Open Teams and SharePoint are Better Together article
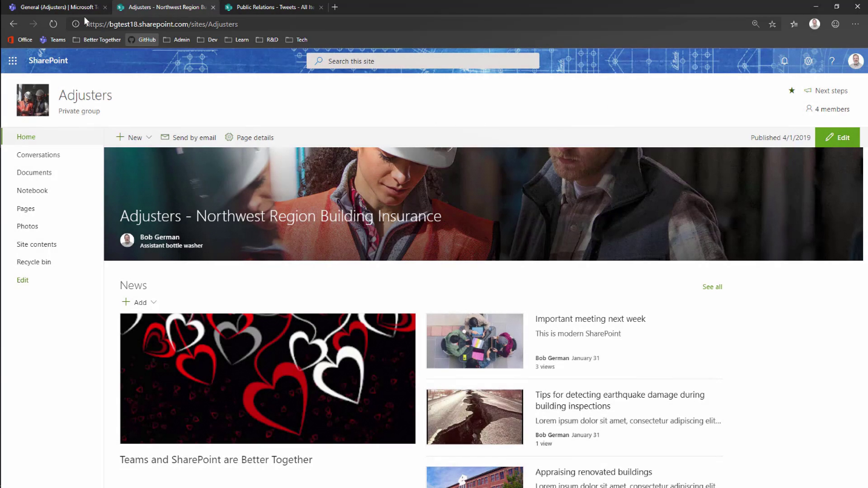The image size is (868, 488). (x=216, y=460)
